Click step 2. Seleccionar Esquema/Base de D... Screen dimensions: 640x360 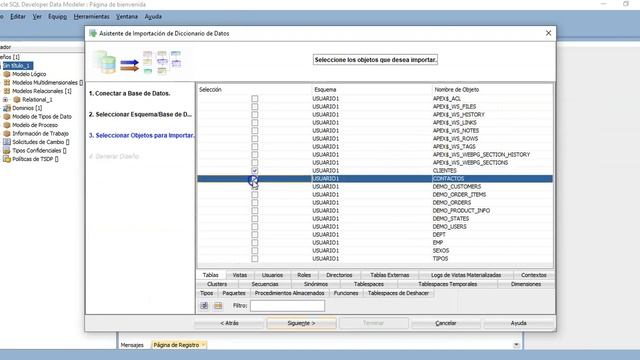coord(140,115)
